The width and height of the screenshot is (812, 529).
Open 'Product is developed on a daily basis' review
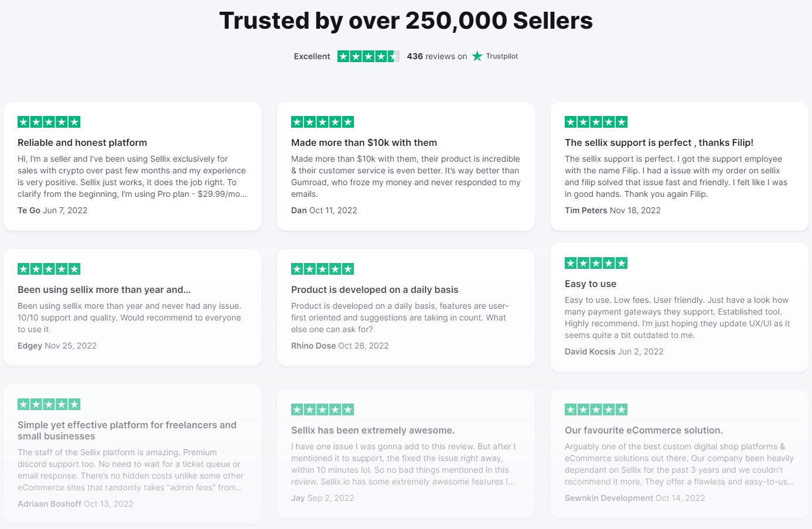[x=374, y=289]
